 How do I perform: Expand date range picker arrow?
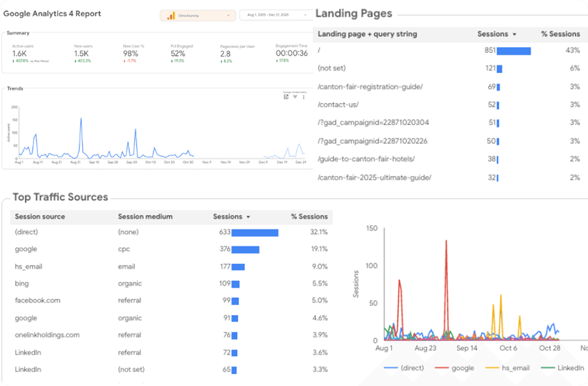click(305, 15)
